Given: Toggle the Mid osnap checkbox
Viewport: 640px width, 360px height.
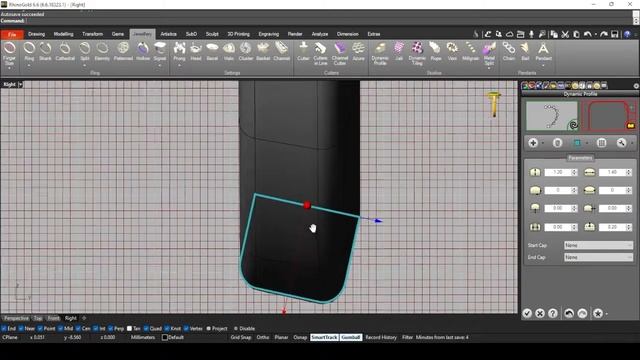Looking at the screenshot, I should pyautogui.click(x=60, y=328).
